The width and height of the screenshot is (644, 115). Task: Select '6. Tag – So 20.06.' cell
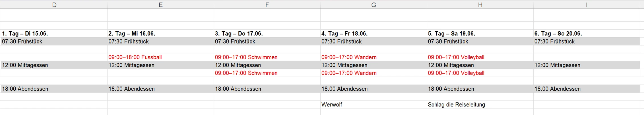587,34
